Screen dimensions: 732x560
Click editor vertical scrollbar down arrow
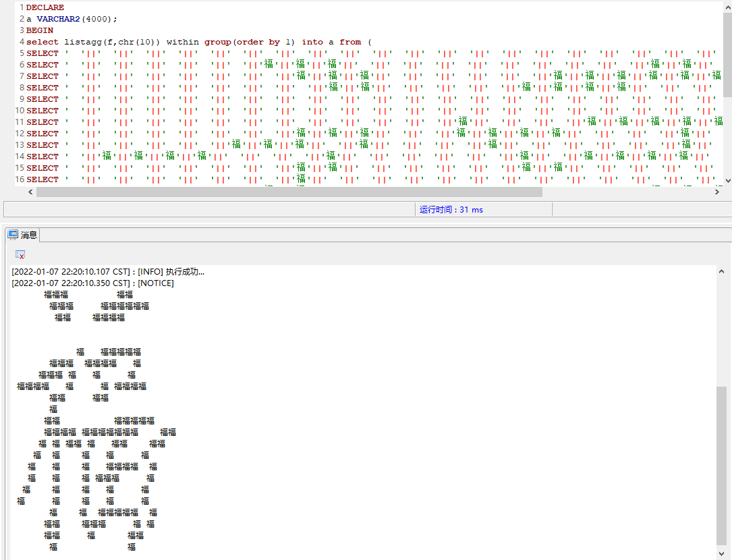[728, 181]
